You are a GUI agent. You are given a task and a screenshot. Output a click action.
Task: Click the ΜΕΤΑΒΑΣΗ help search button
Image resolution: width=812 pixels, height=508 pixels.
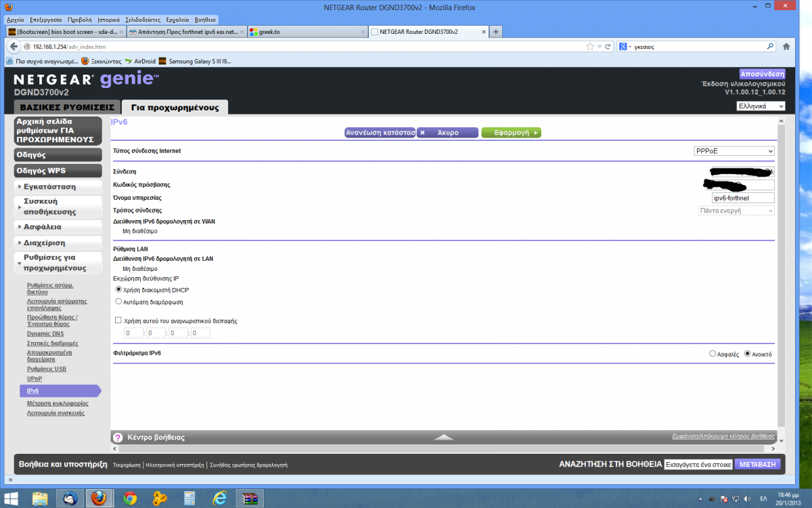757,465
